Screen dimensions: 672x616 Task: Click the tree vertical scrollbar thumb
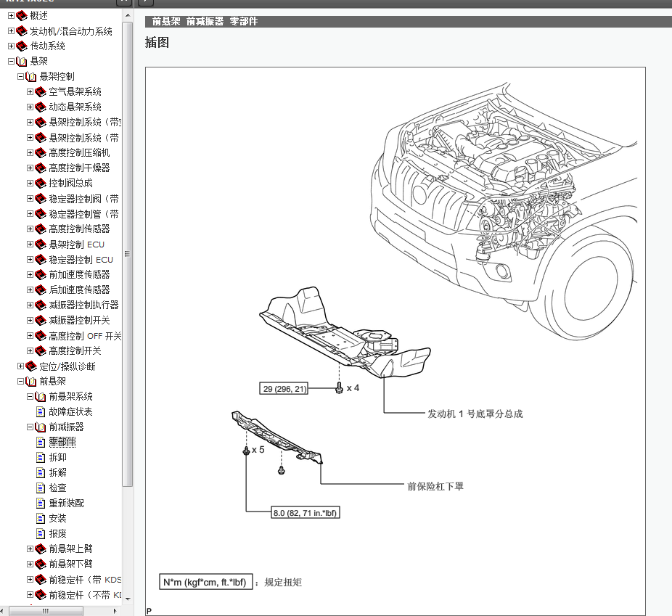(x=127, y=254)
